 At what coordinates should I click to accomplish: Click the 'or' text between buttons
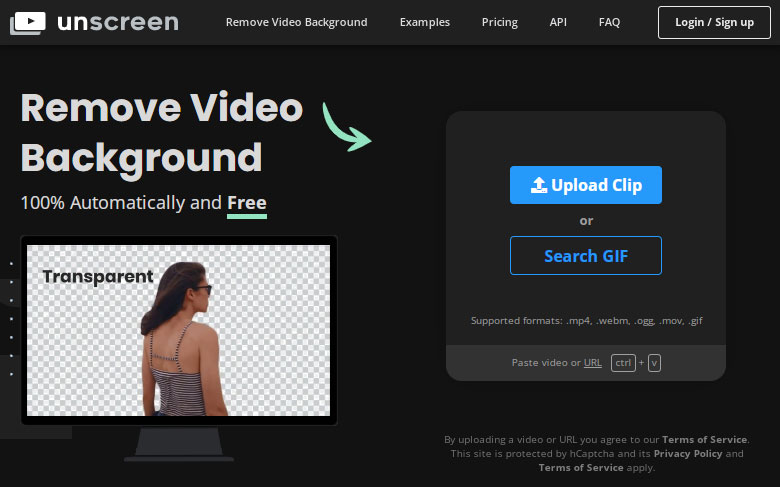tap(586, 220)
